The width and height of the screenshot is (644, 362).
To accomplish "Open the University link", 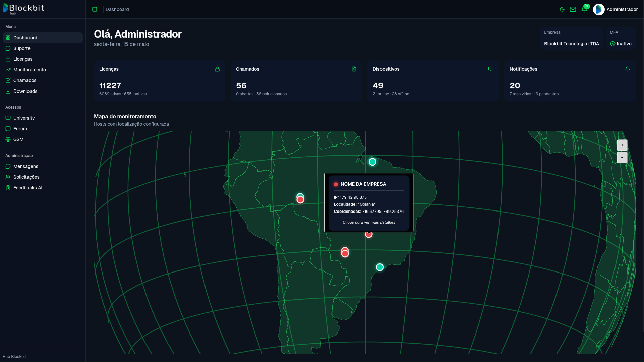I will pyautogui.click(x=43, y=118).
